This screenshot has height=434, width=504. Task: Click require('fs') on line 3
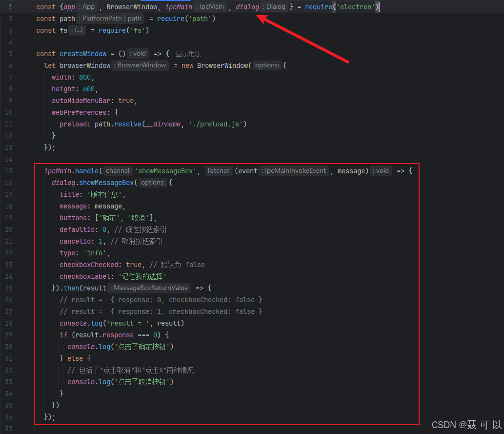point(124,30)
